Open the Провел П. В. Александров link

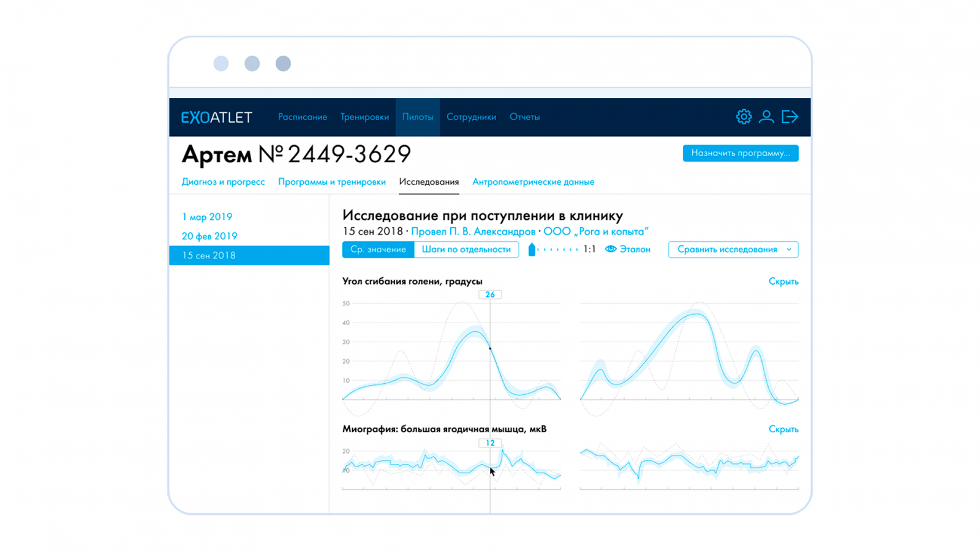point(473,231)
